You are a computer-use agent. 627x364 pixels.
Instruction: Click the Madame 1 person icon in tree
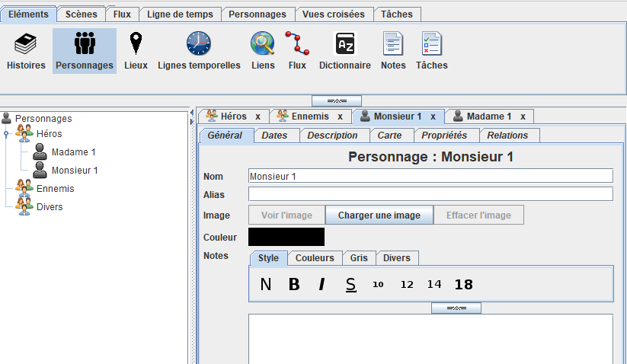40,152
